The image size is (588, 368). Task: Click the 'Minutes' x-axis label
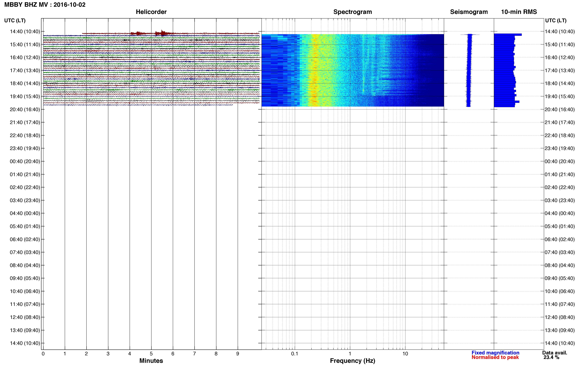151,361
